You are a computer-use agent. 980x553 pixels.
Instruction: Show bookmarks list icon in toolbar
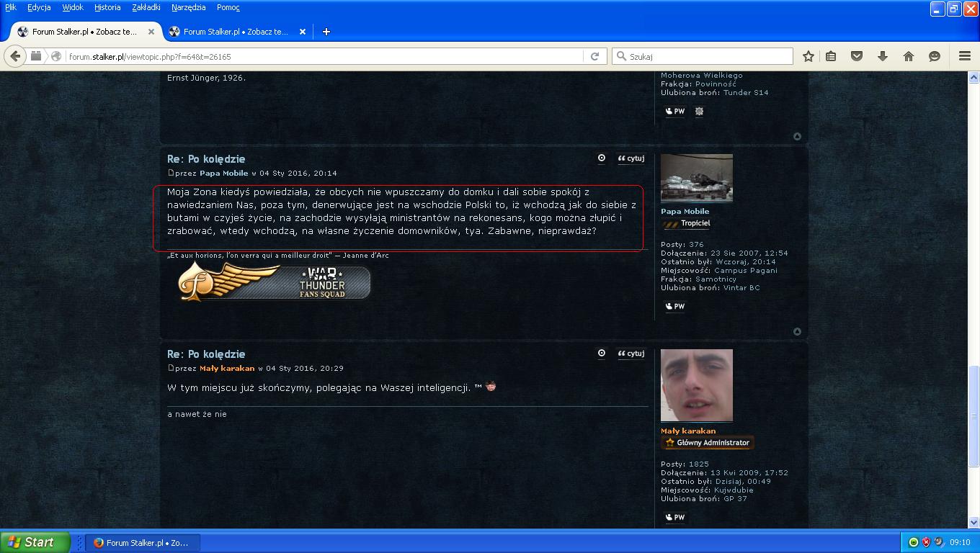tap(831, 56)
